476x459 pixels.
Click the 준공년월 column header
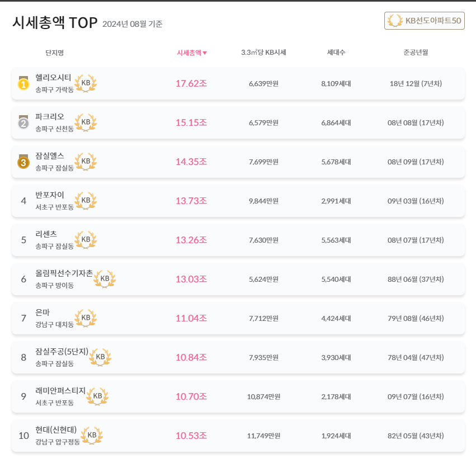tap(416, 53)
